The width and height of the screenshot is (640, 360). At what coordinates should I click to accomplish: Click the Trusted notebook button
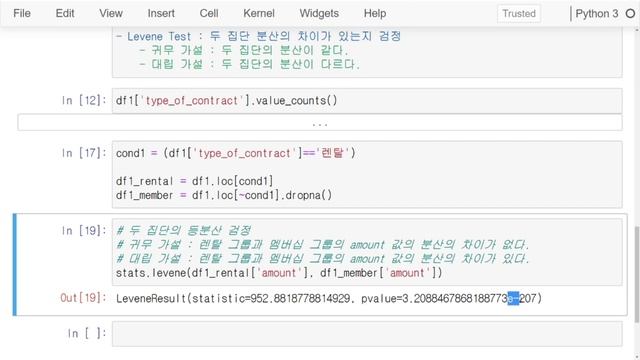[519, 13]
